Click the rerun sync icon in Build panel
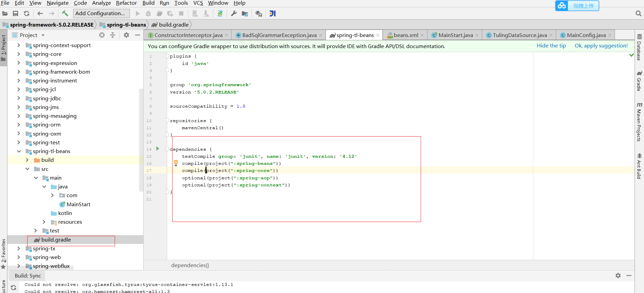Viewport: 644px width, 293px height. pos(13,288)
